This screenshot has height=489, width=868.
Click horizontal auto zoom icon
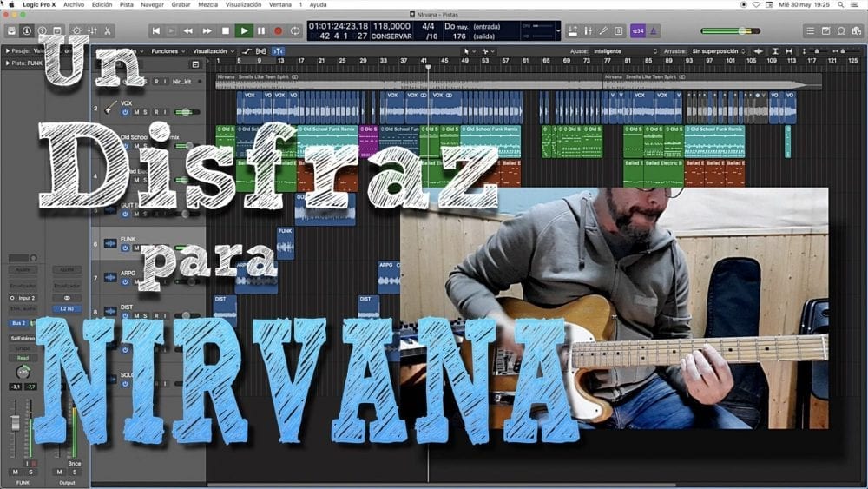(x=789, y=51)
